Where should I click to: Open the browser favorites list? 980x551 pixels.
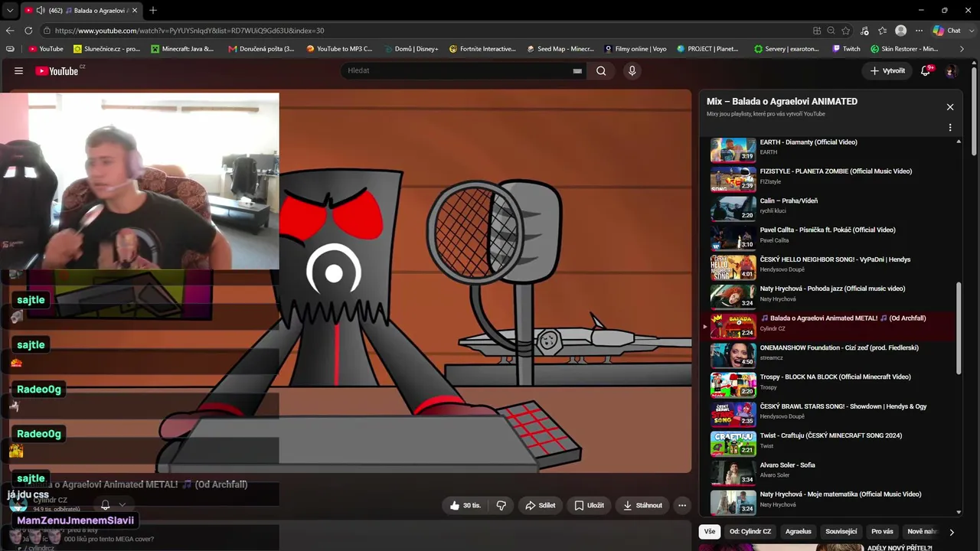pos(883,31)
